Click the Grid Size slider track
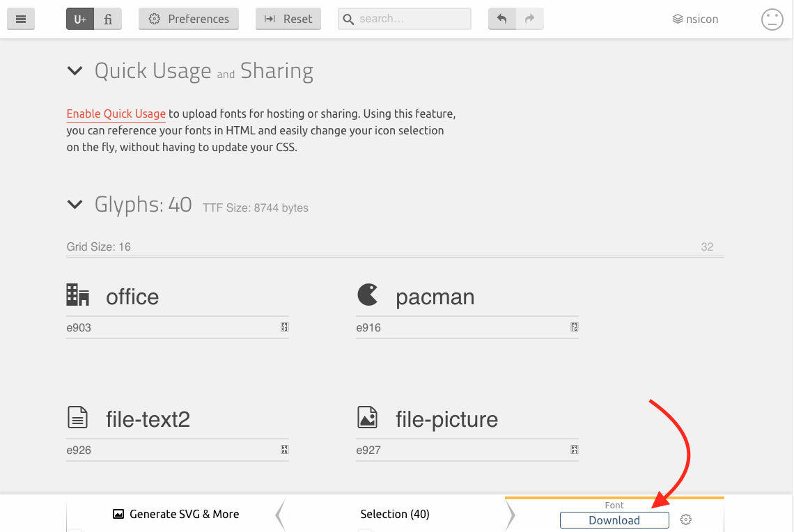Screen dimensions: 794x532 pyautogui.click(x=395, y=256)
